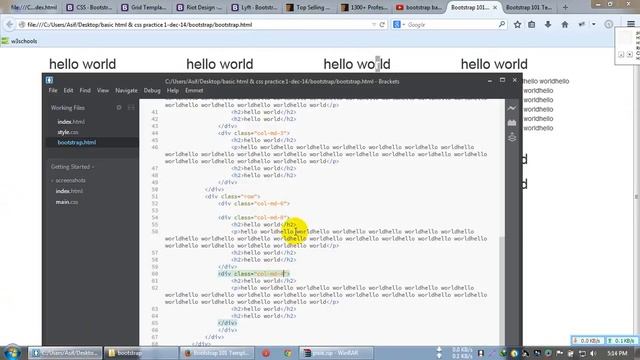Open the Firefox Bootstrap 101 taskbar button

coord(217,353)
